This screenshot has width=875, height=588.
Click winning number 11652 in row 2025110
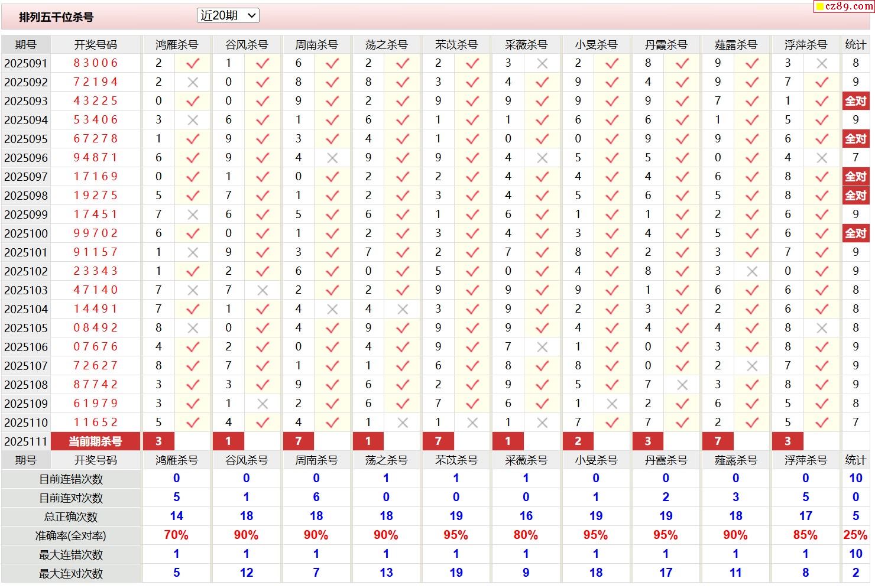click(96, 423)
